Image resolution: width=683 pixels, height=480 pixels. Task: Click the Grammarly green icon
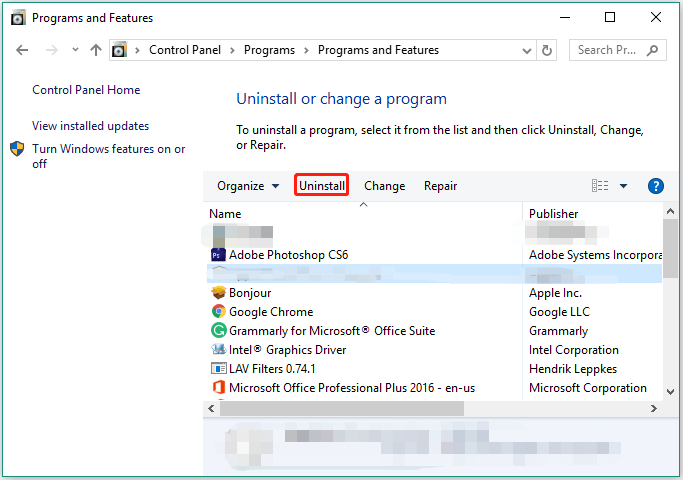pos(218,331)
